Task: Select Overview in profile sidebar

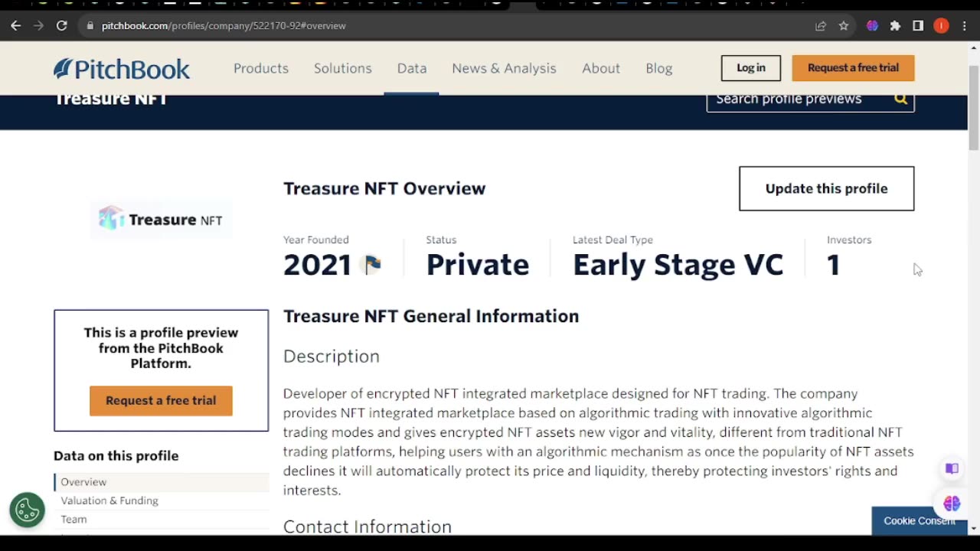Action: [x=162, y=482]
